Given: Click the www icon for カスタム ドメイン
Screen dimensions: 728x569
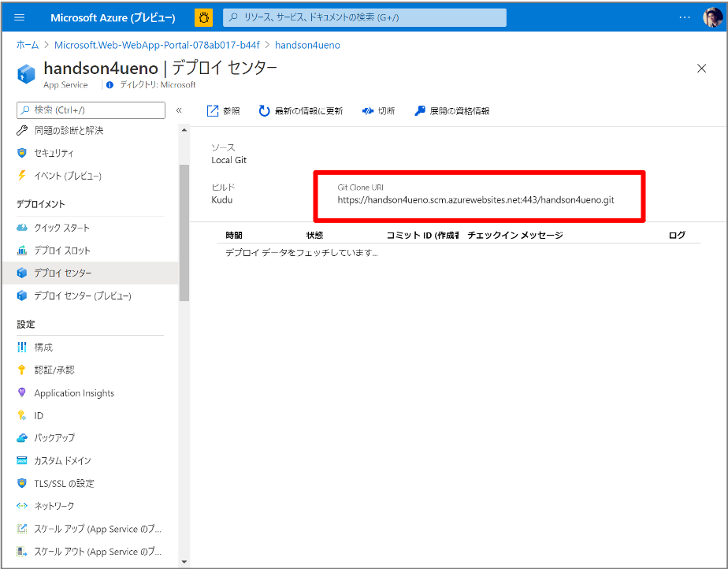Looking at the screenshot, I should click(x=22, y=460).
